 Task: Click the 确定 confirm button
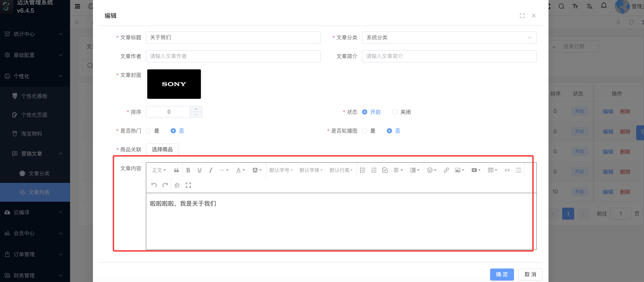point(502,274)
